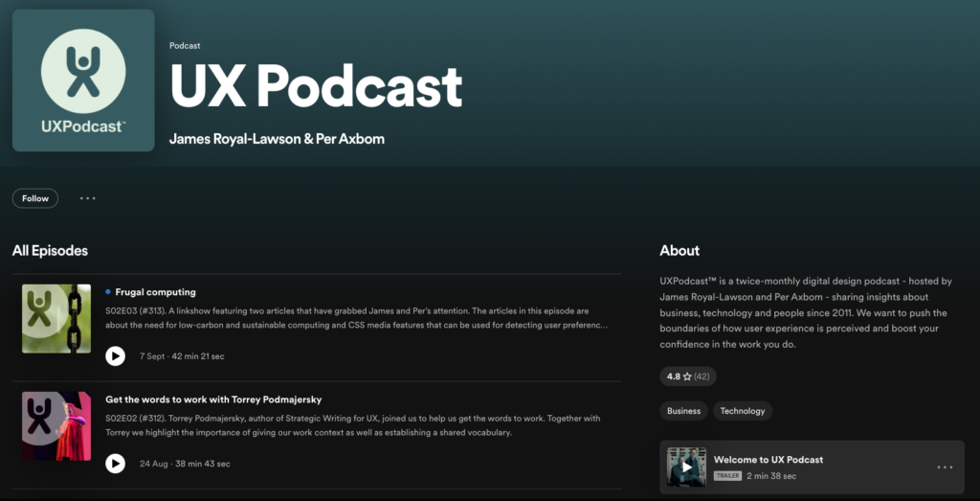Open the Frugal computing episode title
The height and width of the screenshot is (501, 980).
tap(156, 292)
